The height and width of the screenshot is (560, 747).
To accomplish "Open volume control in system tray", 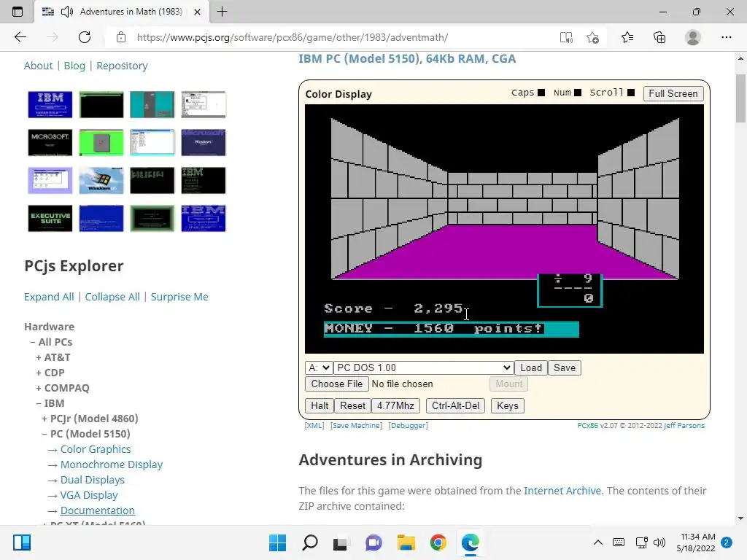I will (x=659, y=542).
